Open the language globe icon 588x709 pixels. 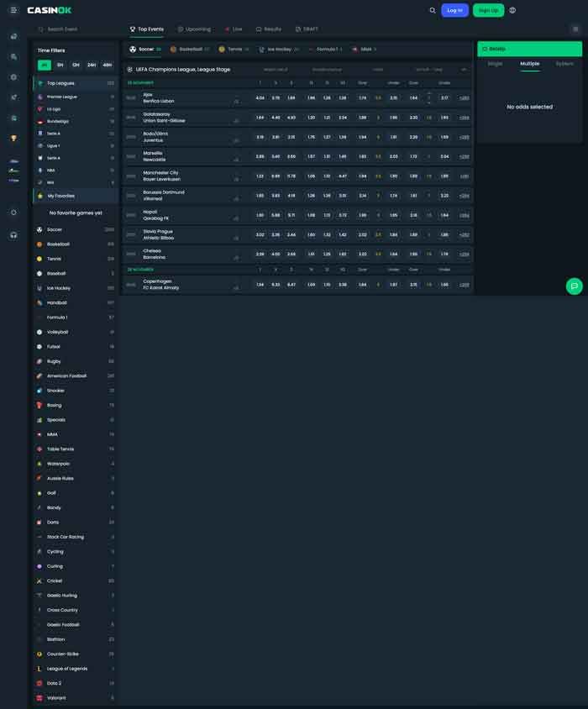coord(512,10)
